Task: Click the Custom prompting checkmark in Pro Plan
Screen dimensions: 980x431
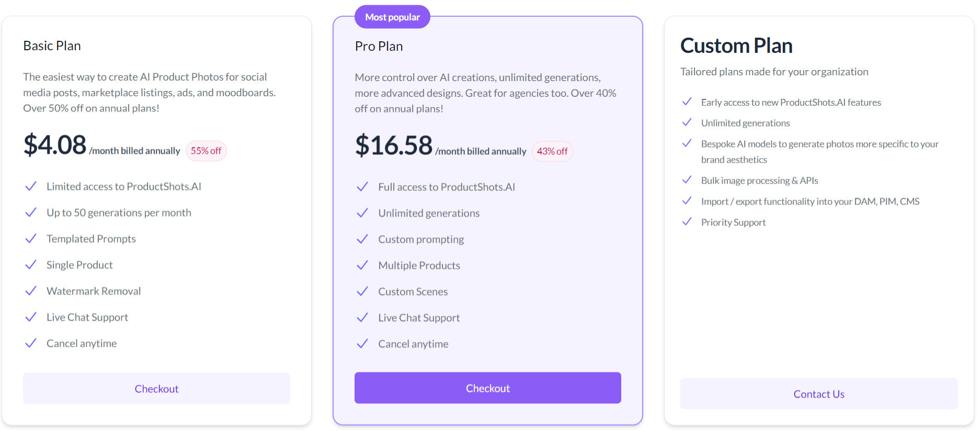Action: click(362, 239)
